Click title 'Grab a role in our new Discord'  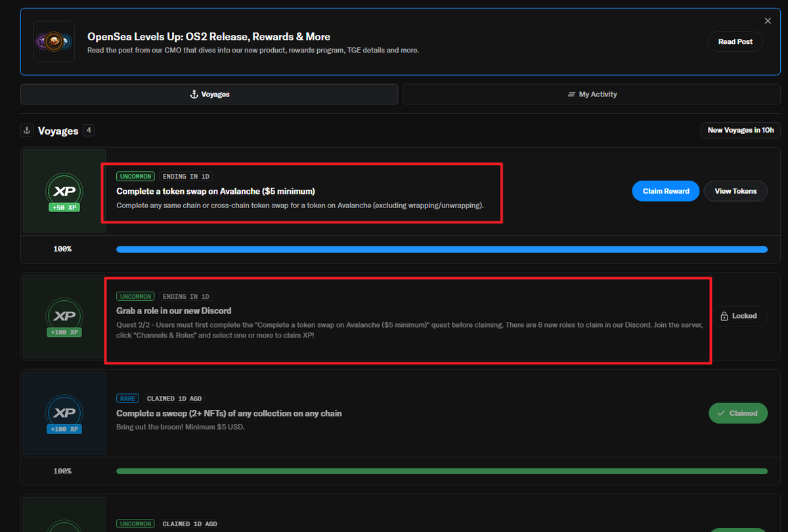tap(174, 311)
